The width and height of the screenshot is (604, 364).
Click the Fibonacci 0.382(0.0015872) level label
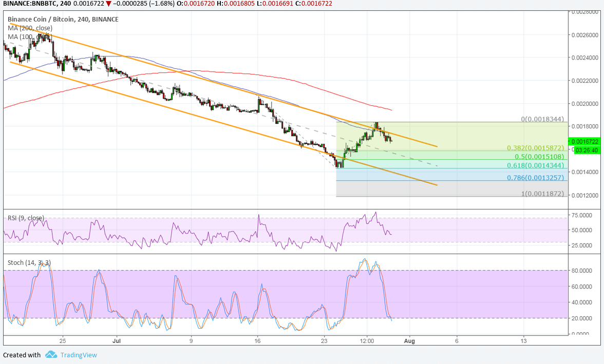(x=535, y=148)
